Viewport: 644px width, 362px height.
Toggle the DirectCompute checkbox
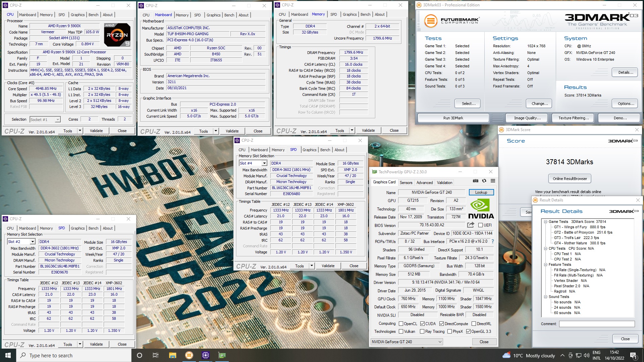tap(442, 324)
